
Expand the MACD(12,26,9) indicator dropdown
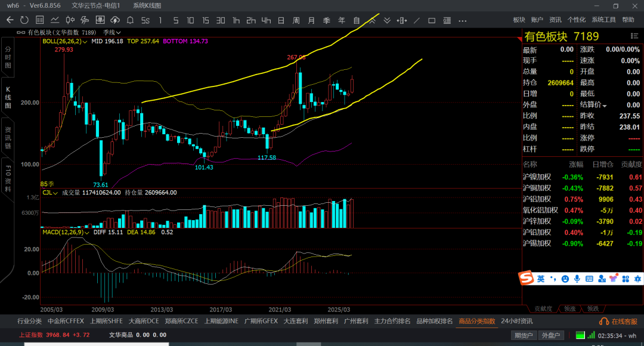coord(66,232)
